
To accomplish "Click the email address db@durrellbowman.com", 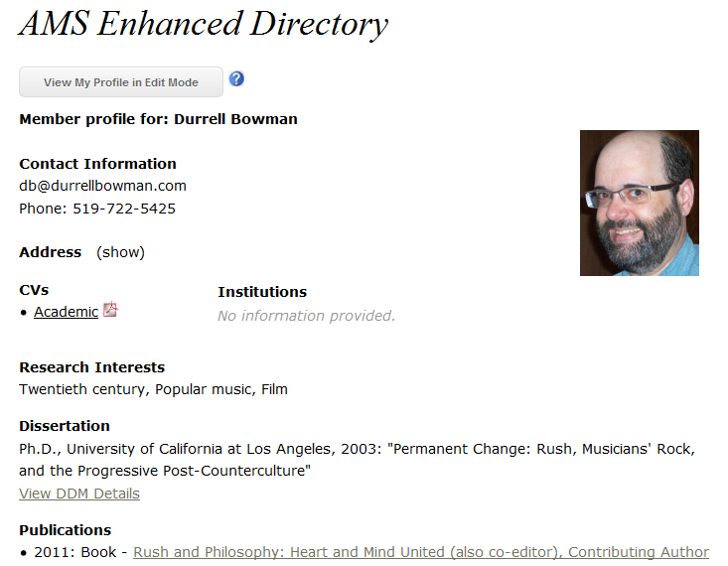I will pyautogui.click(x=102, y=186).
